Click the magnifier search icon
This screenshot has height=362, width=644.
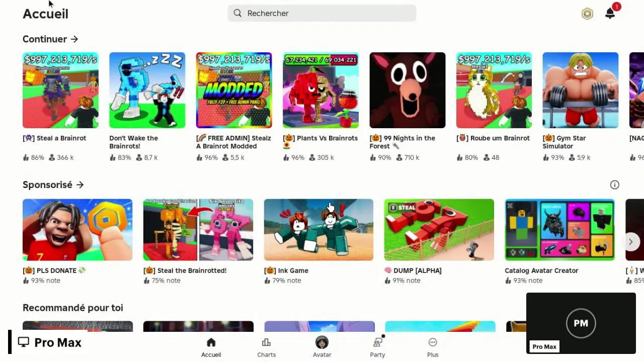237,14
